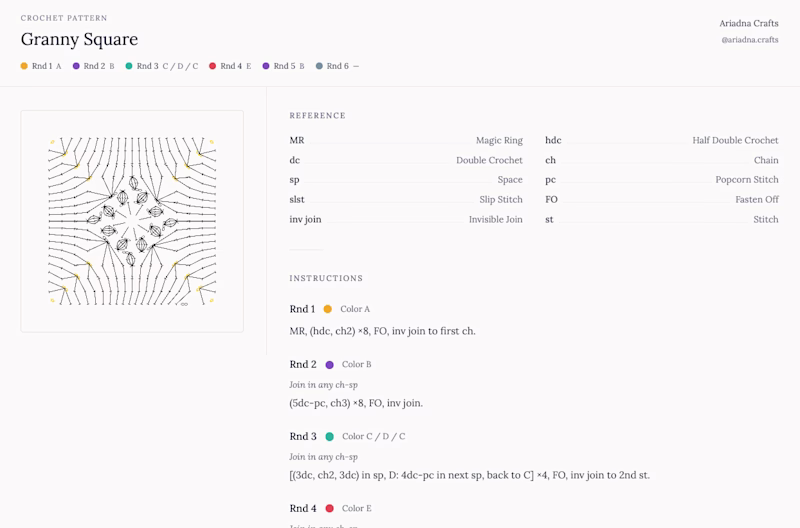The width and height of the screenshot is (800, 528).
Task: Open the granny square chart diagram
Action: 132,221
